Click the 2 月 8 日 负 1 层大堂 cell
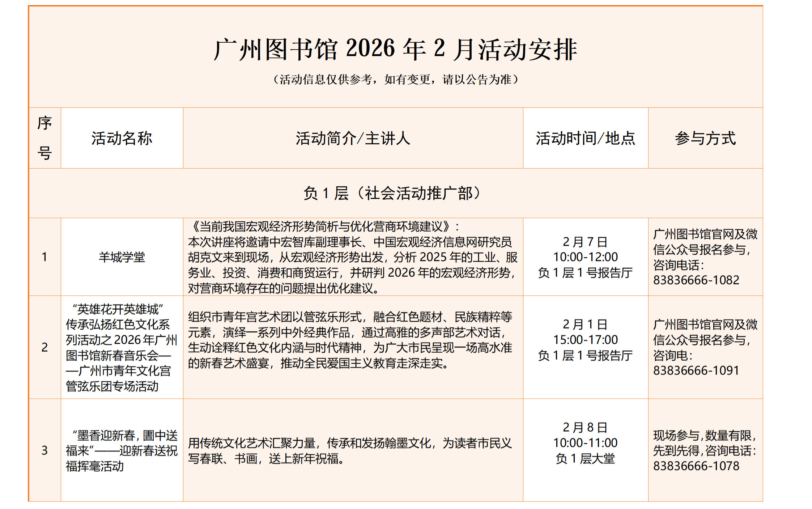 click(x=585, y=443)
